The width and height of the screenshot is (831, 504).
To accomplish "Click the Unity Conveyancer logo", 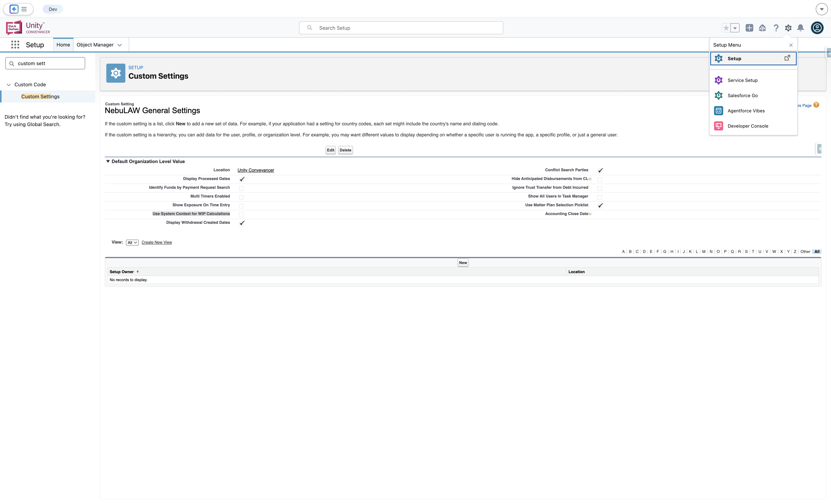I will [x=28, y=28].
